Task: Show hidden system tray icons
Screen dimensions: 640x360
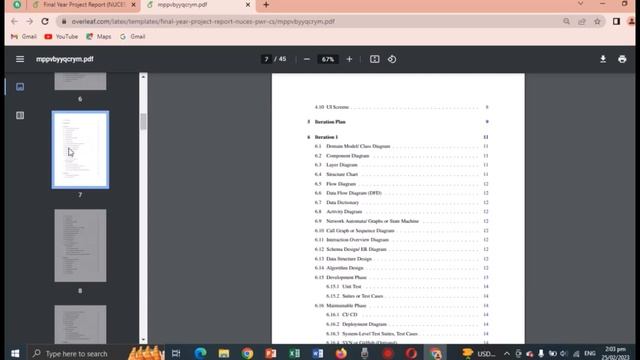Action: (507, 353)
